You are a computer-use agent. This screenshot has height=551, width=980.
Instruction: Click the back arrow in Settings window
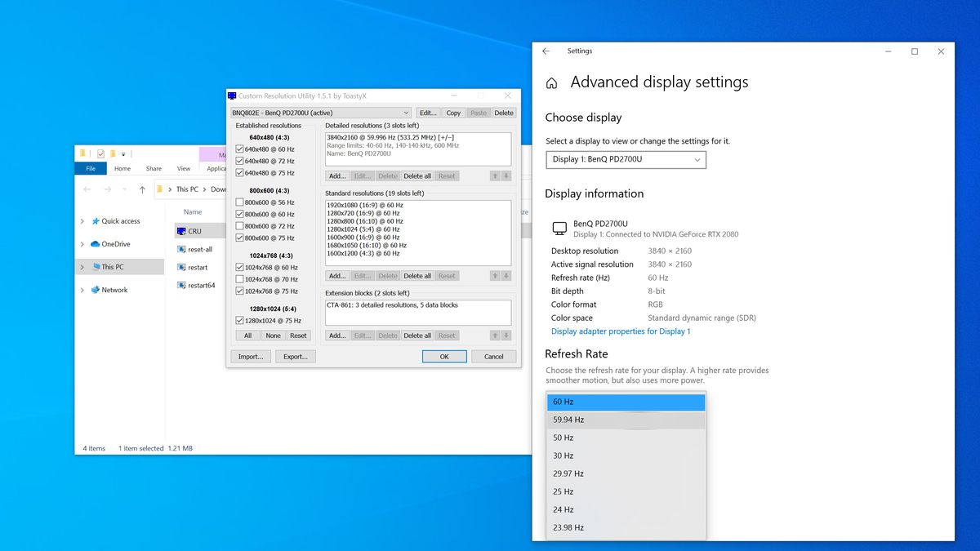click(547, 51)
